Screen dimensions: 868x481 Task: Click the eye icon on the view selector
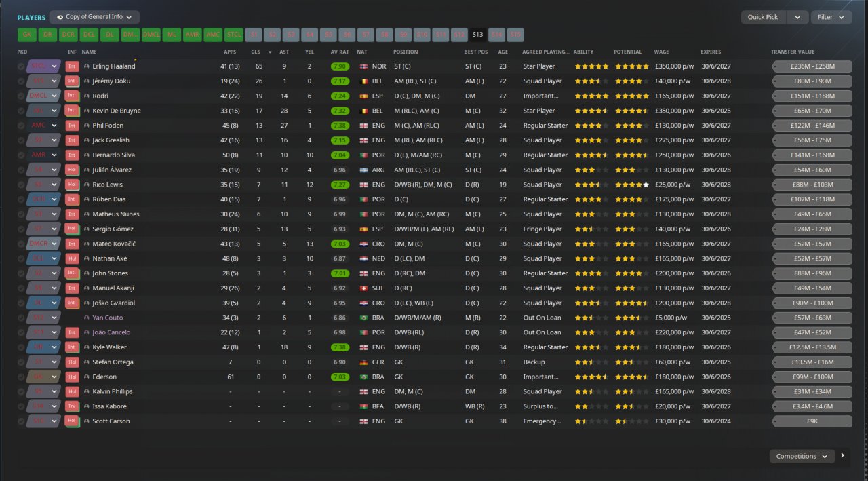pos(60,18)
